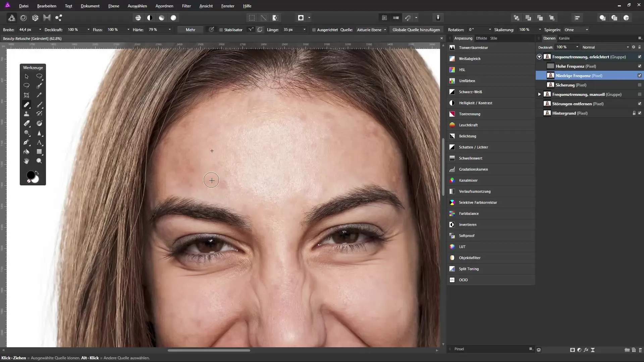Select the Move tool arrow in Werkzeuge
The width and height of the screenshot is (644, 362).
(x=26, y=76)
